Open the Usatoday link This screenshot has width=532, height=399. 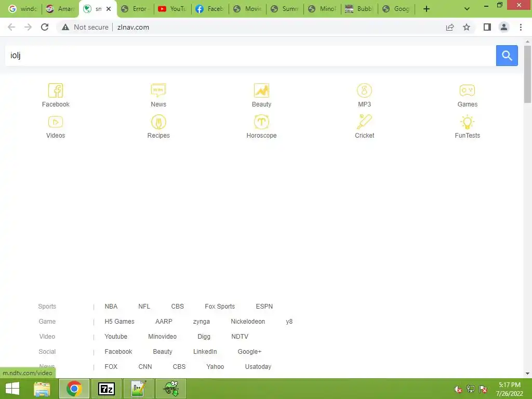(x=258, y=367)
